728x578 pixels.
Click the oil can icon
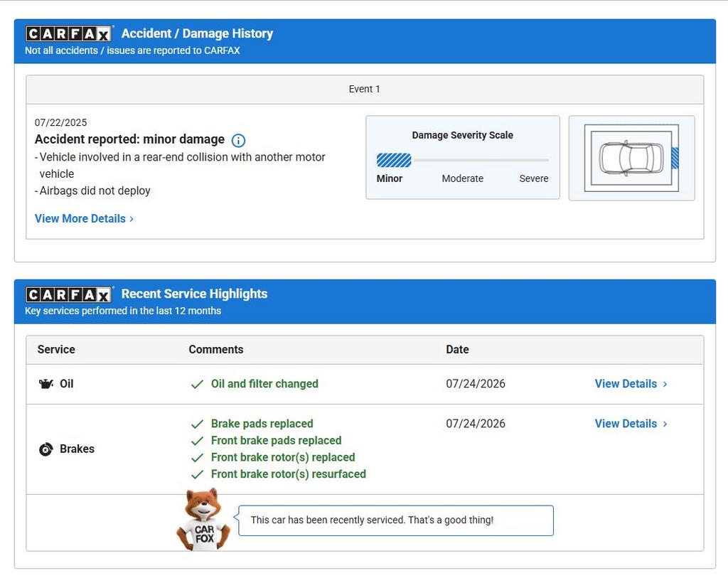point(45,384)
